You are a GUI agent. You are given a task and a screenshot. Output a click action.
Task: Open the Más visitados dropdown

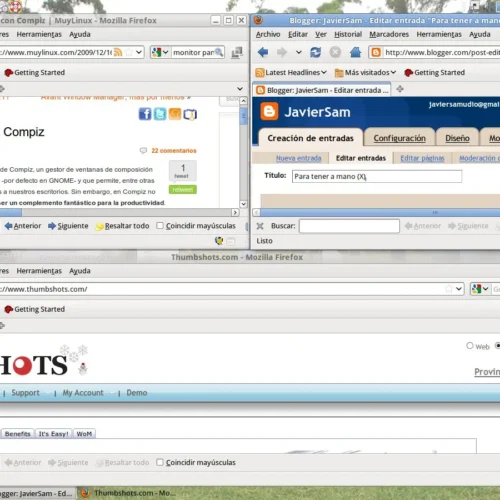point(366,72)
